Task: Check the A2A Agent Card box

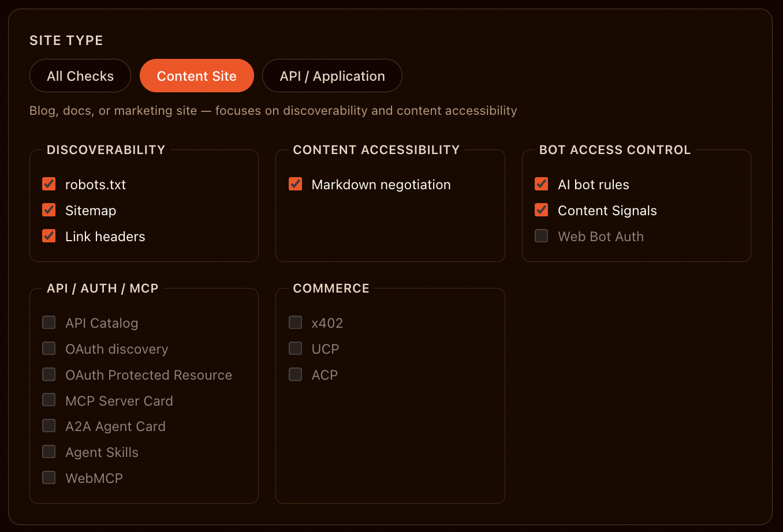Action: 49,426
